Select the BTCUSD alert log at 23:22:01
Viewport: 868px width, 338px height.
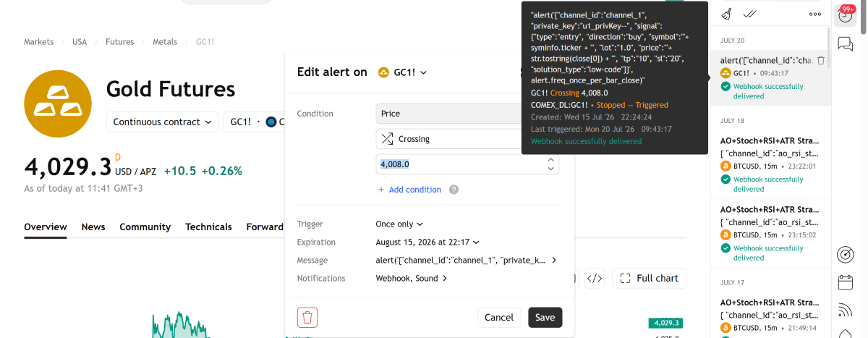click(x=770, y=166)
